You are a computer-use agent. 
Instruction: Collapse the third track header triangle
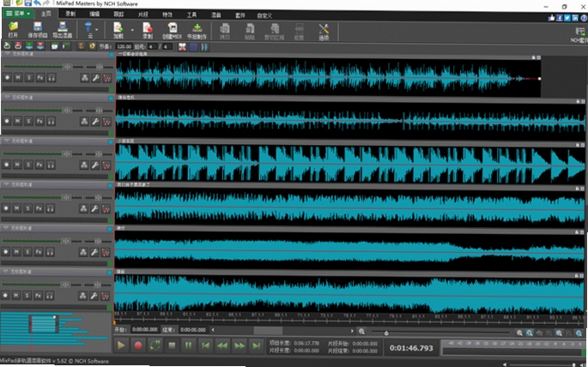(6, 141)
